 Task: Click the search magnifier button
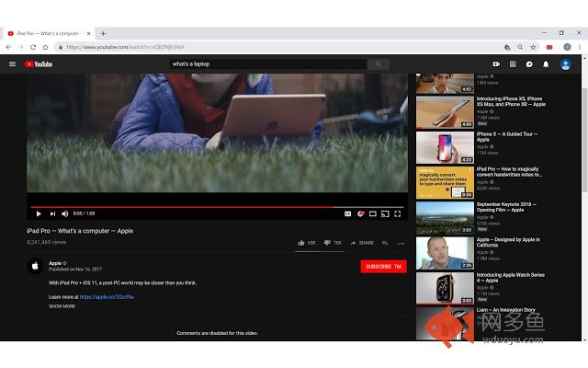coord(378,64)
